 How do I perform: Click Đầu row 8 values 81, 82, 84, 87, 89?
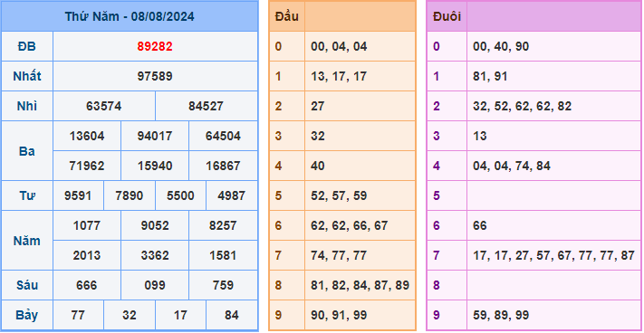tap(360, 285)
